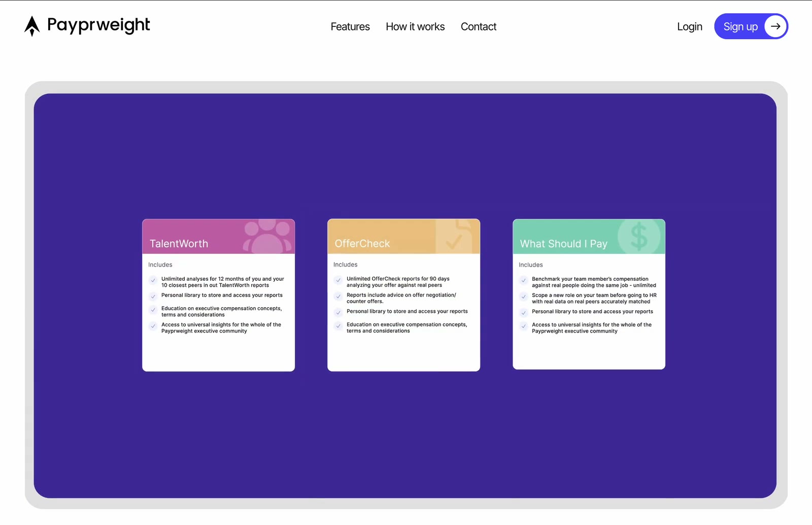812x525 pixels.
Task: Click text 'Benchmark your team member's compensation'
Action: coord(590,279)
